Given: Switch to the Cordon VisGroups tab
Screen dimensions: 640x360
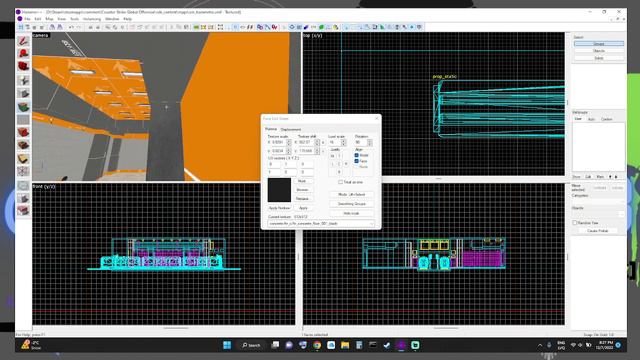Looking at the screenshot, I should 607,119.
